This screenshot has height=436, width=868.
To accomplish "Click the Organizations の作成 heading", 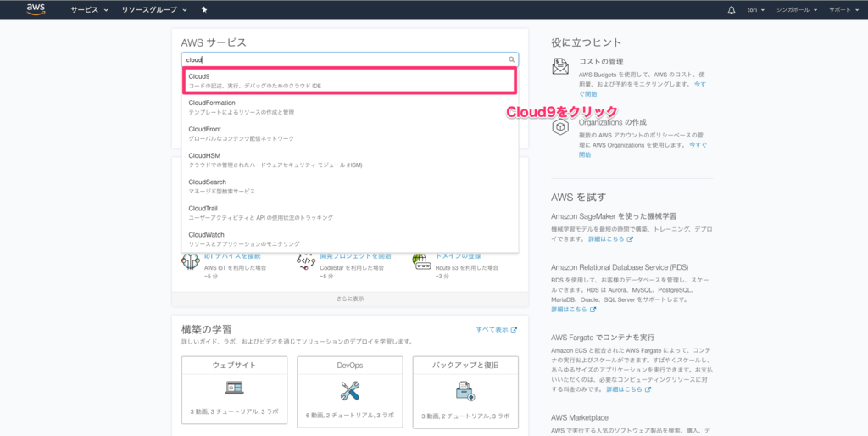I will 613,122.
